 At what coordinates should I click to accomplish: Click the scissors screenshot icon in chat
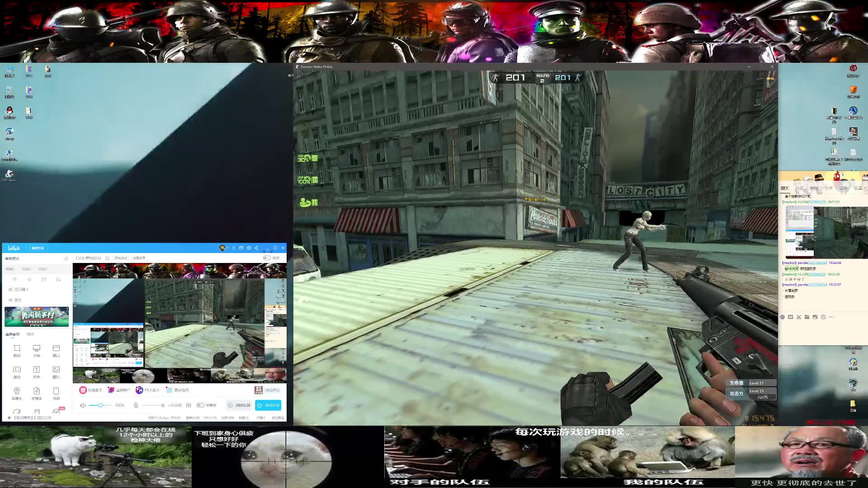(799, 317)
